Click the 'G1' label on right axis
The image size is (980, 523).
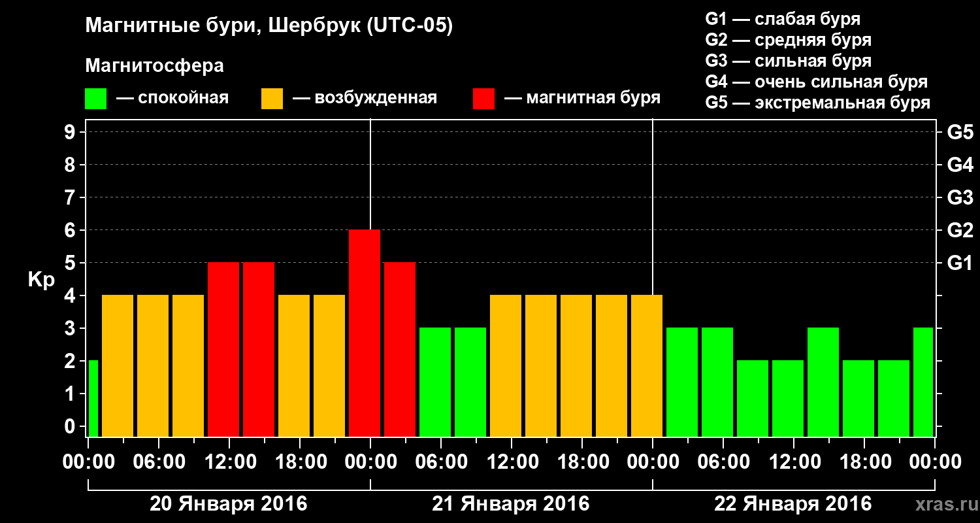(960, 263)
